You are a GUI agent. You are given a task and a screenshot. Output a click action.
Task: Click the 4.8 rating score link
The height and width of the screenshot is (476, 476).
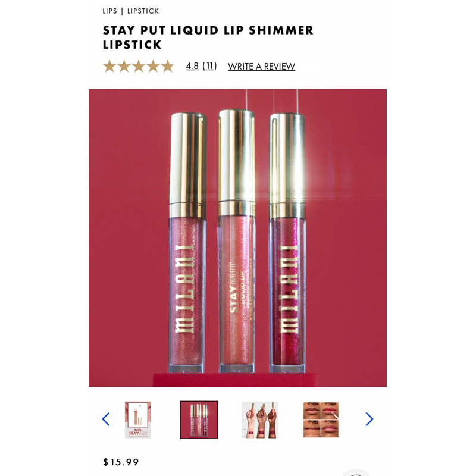(192, 66)
